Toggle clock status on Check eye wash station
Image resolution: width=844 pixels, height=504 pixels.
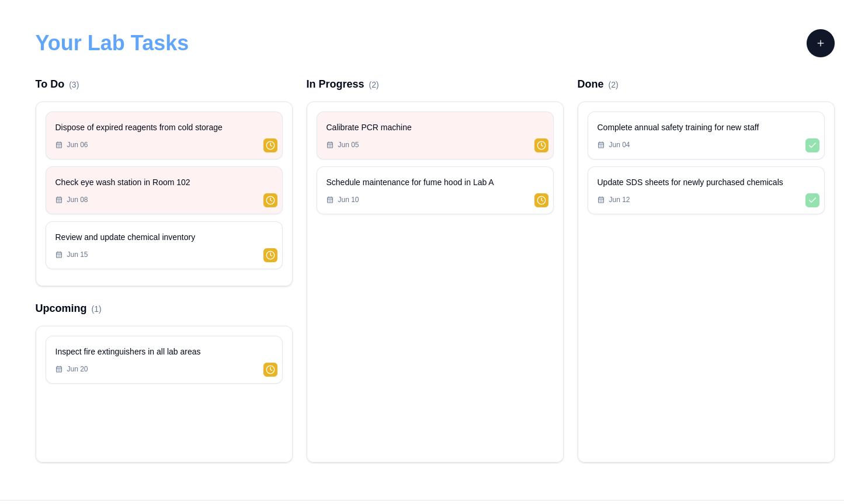[x=270, y=200]
